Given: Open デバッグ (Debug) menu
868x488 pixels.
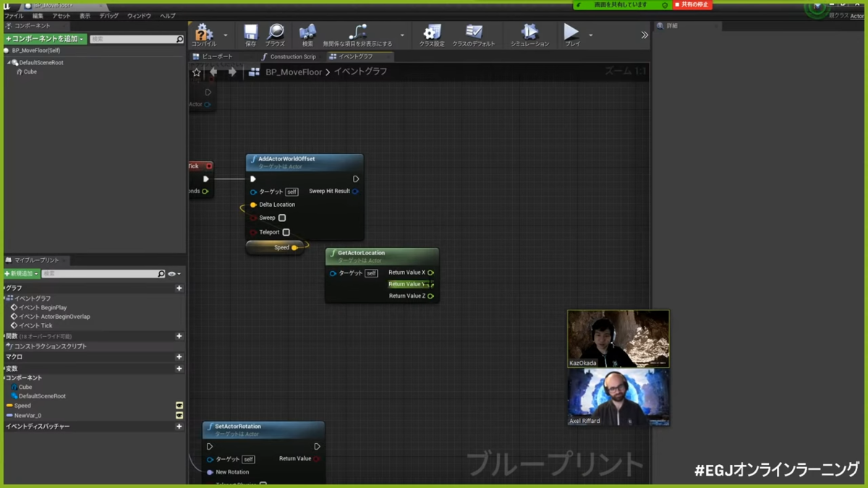Looking at the screenshot, I should [109, 16].
